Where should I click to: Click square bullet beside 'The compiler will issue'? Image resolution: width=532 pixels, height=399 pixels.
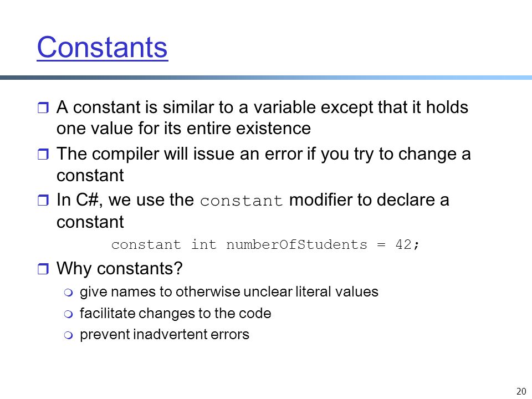coord(43,154)
